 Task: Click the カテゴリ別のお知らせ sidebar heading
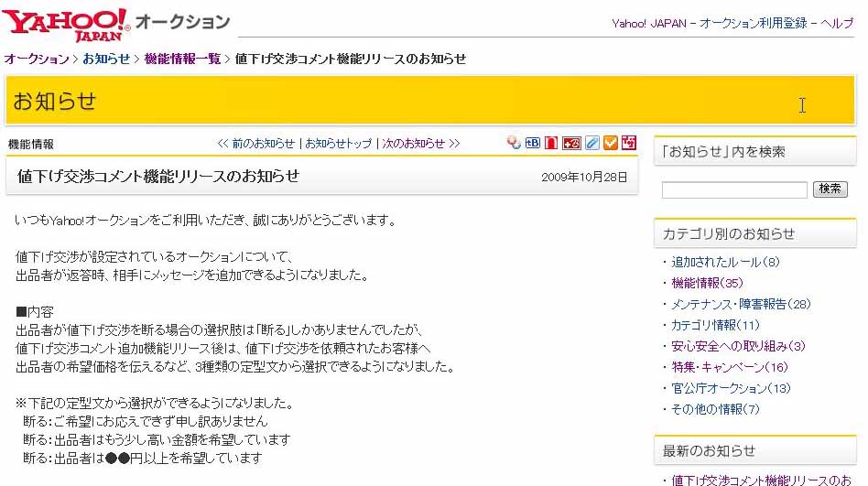coord(729,233)
